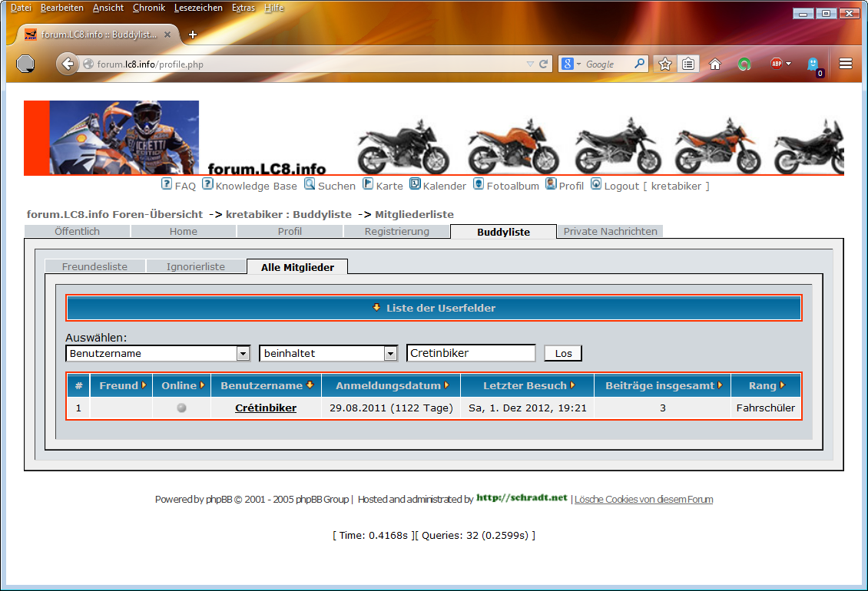This screenshot has height=591, width=868.
Task: Click the green refresh extension icon
Action: click(744, 64)
